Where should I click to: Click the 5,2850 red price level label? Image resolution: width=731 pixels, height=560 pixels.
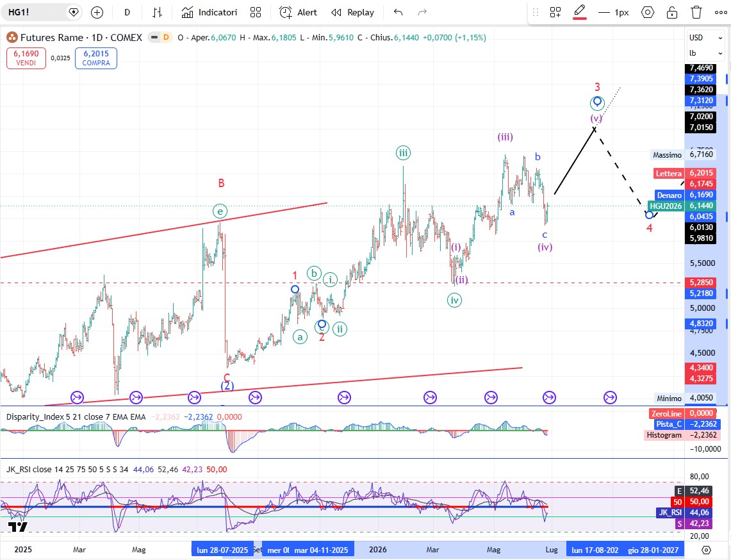tap(701, 283)
